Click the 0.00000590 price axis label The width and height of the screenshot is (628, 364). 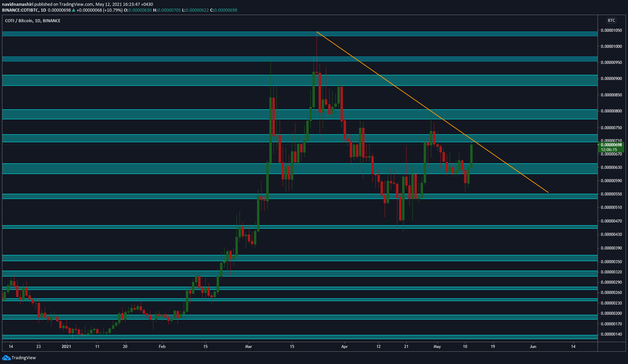point(611,181)
